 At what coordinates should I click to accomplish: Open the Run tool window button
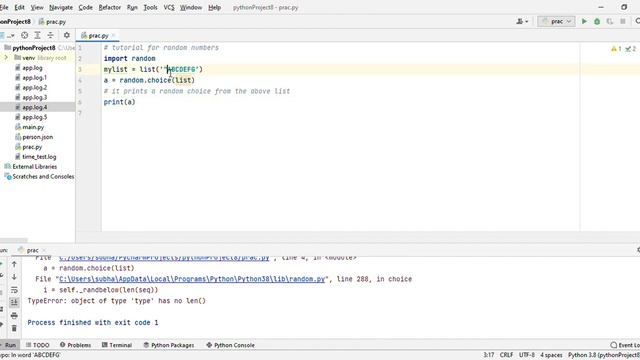click(x=8, y=345)
